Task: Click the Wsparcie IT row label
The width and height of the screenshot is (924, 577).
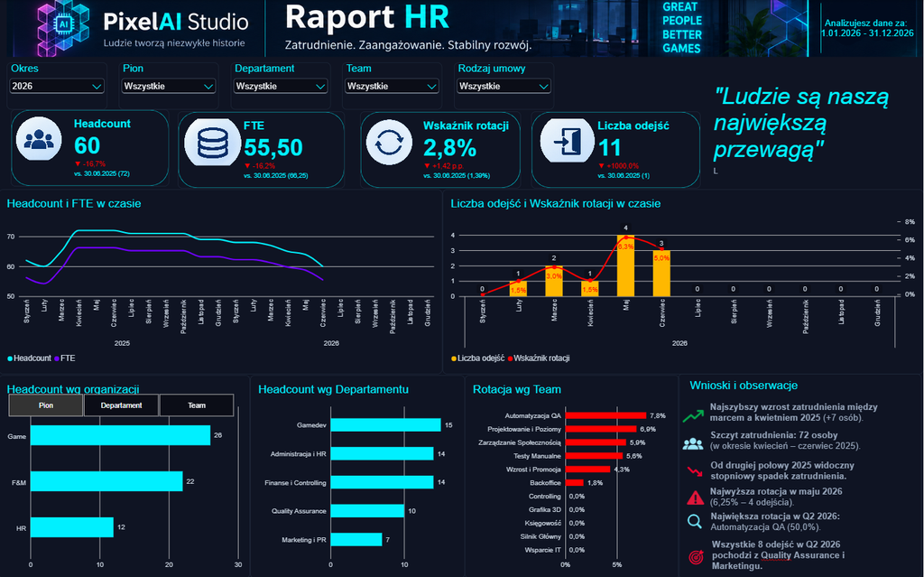Action: point(542,550)
